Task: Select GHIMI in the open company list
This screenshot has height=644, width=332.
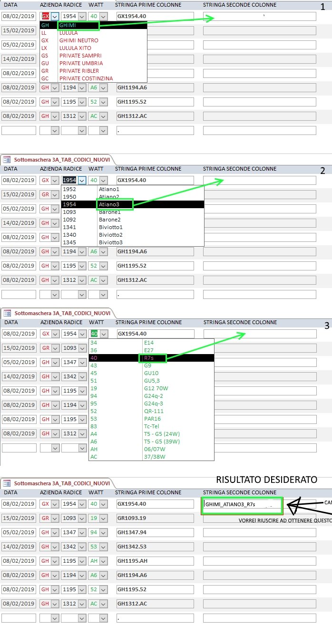Action: pos(78,26)
